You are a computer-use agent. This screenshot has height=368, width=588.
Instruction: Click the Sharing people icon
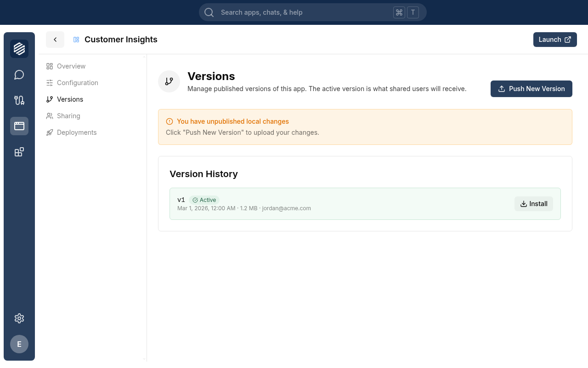tap(50, 116)
